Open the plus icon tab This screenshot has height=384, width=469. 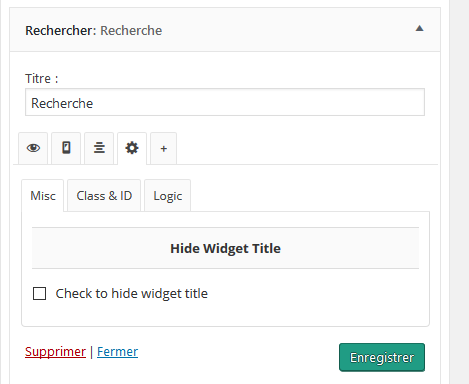(x=163, y=148)
